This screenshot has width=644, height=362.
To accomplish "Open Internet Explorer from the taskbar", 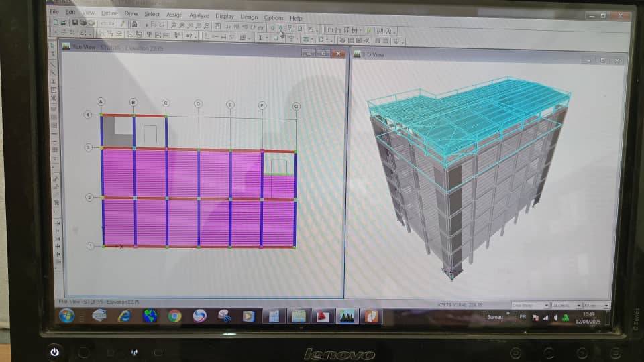I will pos(125,316).
